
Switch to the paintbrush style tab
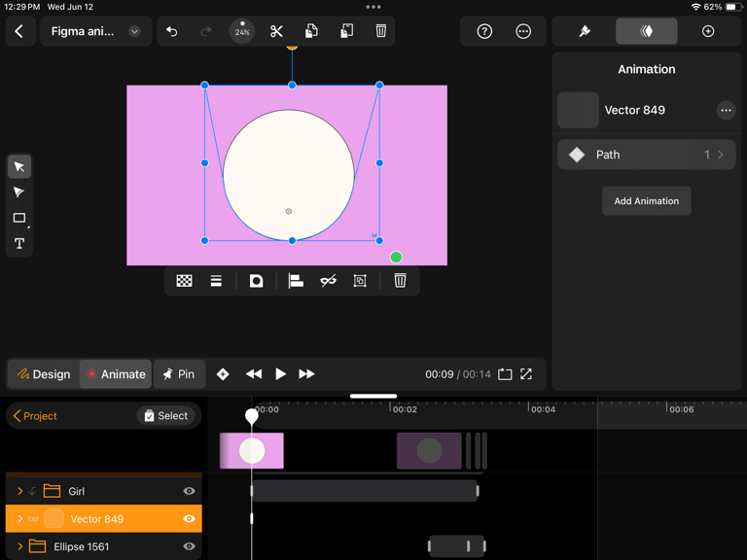click(x=585, y=31)
